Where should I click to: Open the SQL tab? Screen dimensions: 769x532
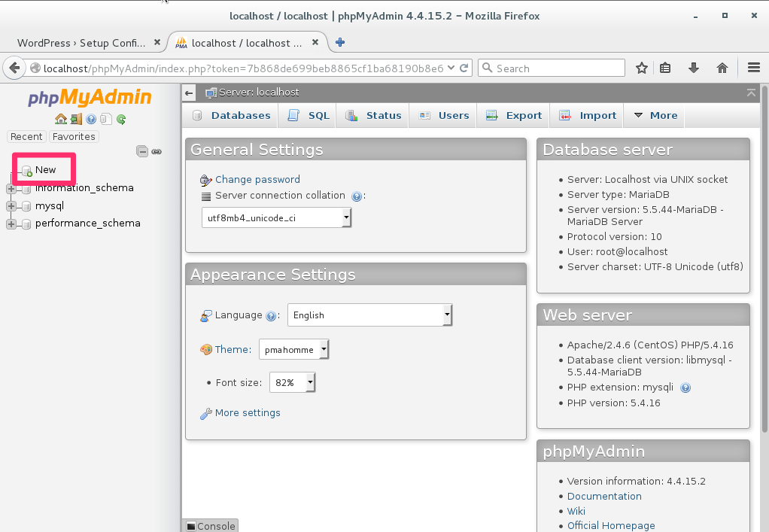(x=308, y=116)
